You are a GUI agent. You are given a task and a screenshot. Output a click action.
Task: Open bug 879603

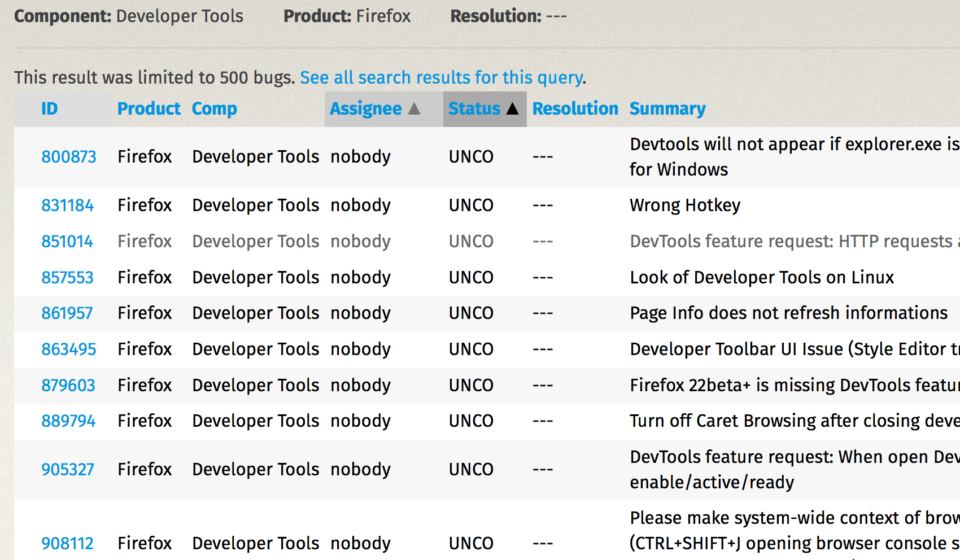pos(68,386)
